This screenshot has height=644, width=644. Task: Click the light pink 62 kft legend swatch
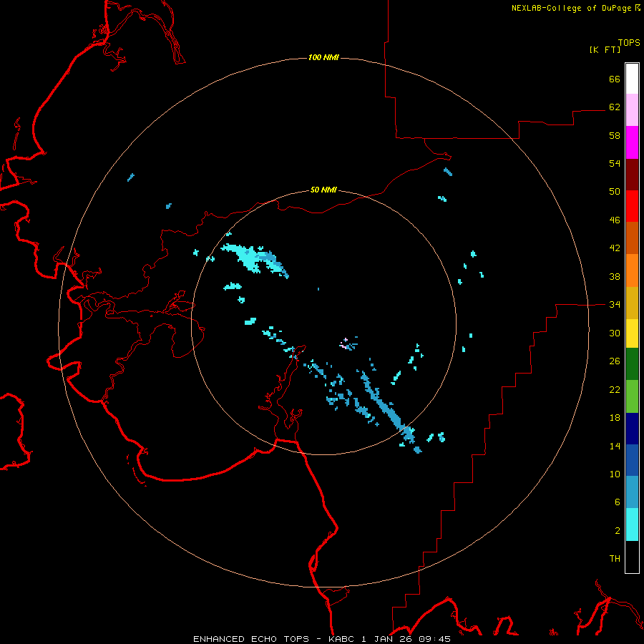(x=632, y=110)
